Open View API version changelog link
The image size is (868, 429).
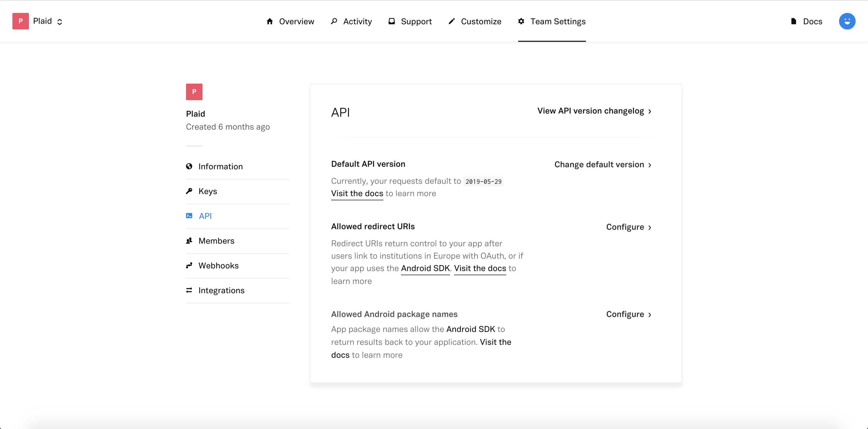click(x=594, y=111)
